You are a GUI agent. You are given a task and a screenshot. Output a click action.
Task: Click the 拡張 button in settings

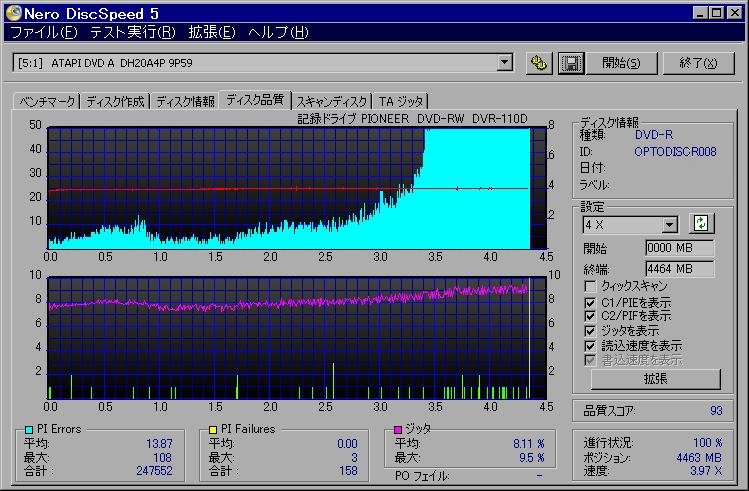(655, 379)
